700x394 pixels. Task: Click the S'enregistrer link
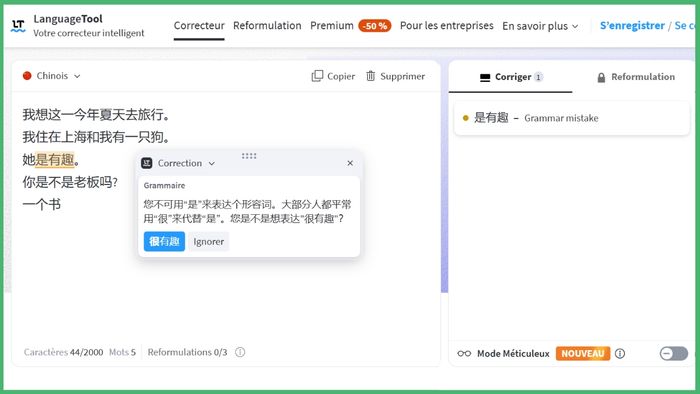point(632,25)
